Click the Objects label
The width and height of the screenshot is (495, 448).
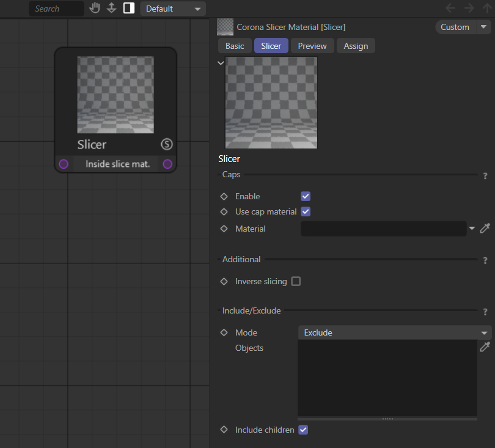tap(249, 348)
